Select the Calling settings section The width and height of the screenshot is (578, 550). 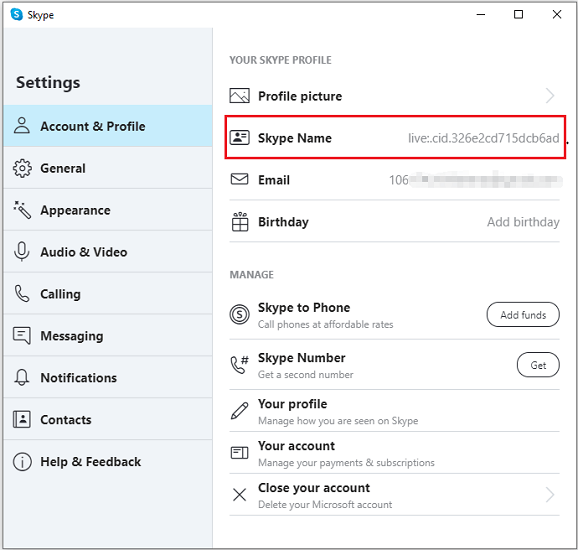(x=108, y=294)
